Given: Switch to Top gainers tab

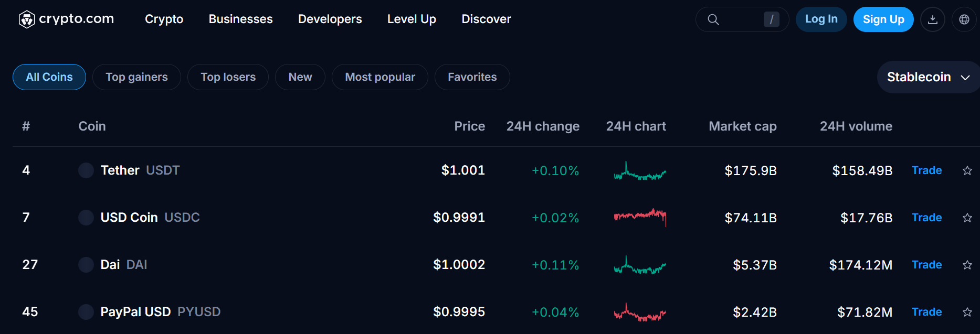Looking at the screenshot, I should pos(137,77).
